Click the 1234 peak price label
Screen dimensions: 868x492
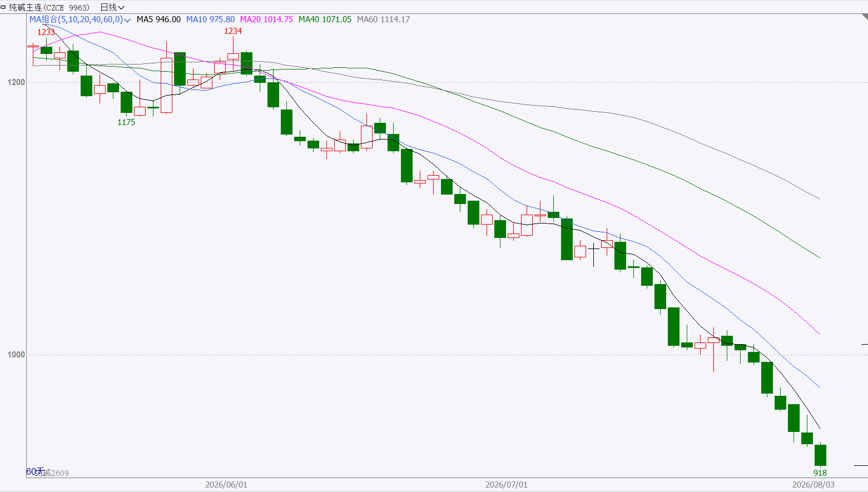(233, 31)
